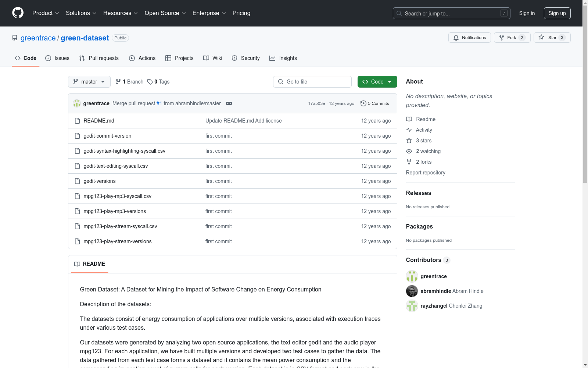Click the file icon beside gedit-versions
This screenshot has height=368, width=588.
pyautogui.click(x=77, y=181)
